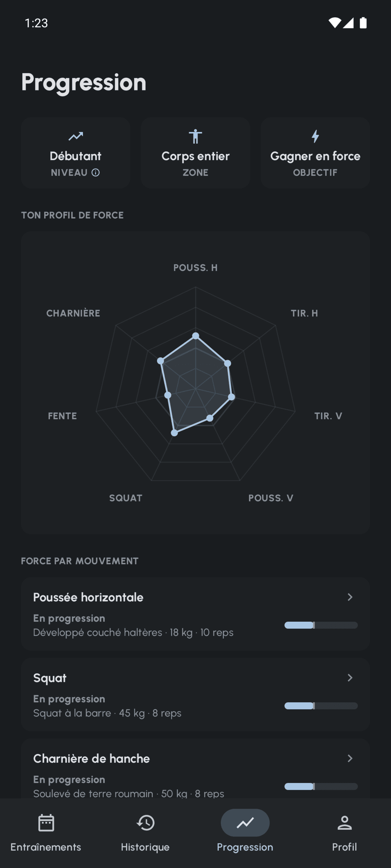Open the Gagner en force objective card
The image size is (391, 868).
click(315, 153)
